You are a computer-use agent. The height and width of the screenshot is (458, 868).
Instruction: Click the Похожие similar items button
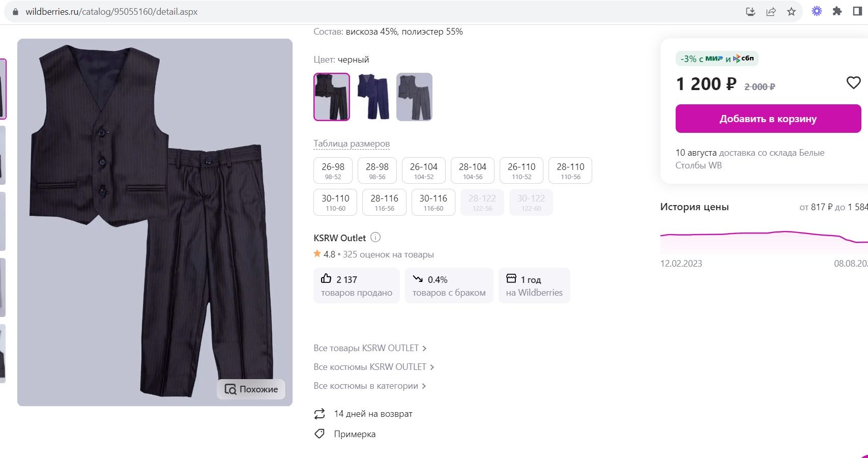click(251, 389)
